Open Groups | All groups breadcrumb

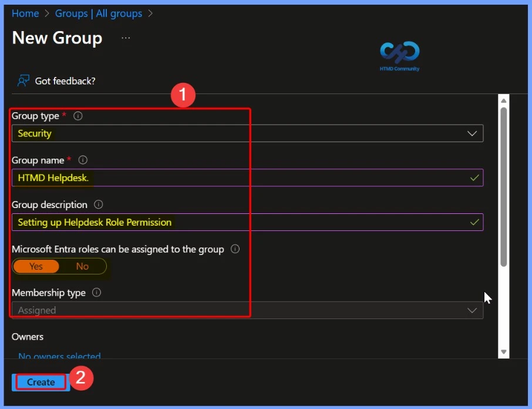tap(98, 13)
